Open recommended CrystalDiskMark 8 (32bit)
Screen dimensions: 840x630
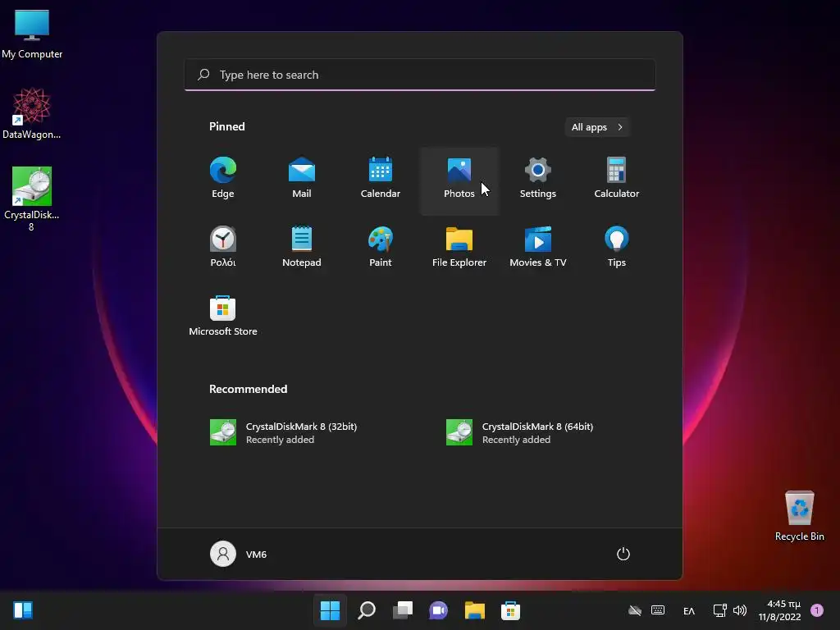click(283, 432)
